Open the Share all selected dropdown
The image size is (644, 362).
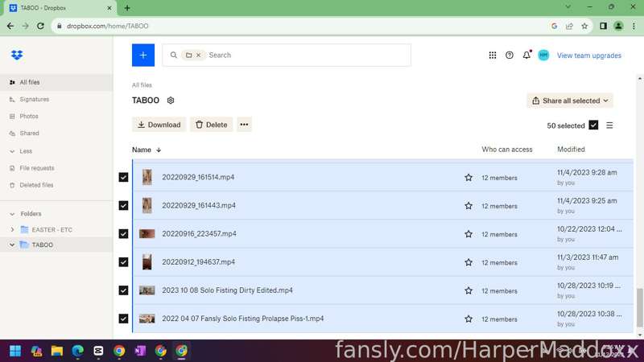coord(570,101)
